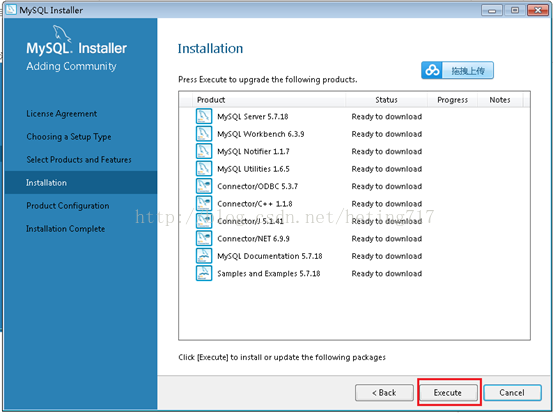
Task: Click the Notes column header
Action: tap(500, 100)
